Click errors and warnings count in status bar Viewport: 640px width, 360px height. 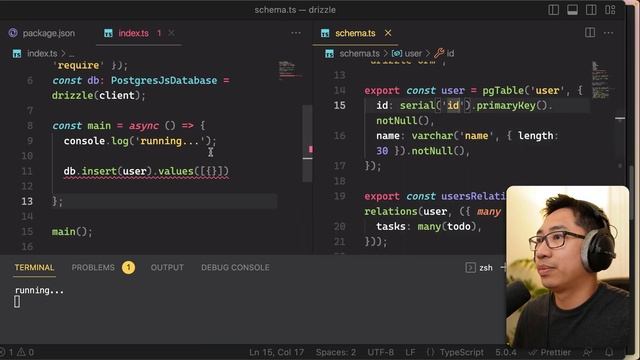click(17, 352)
